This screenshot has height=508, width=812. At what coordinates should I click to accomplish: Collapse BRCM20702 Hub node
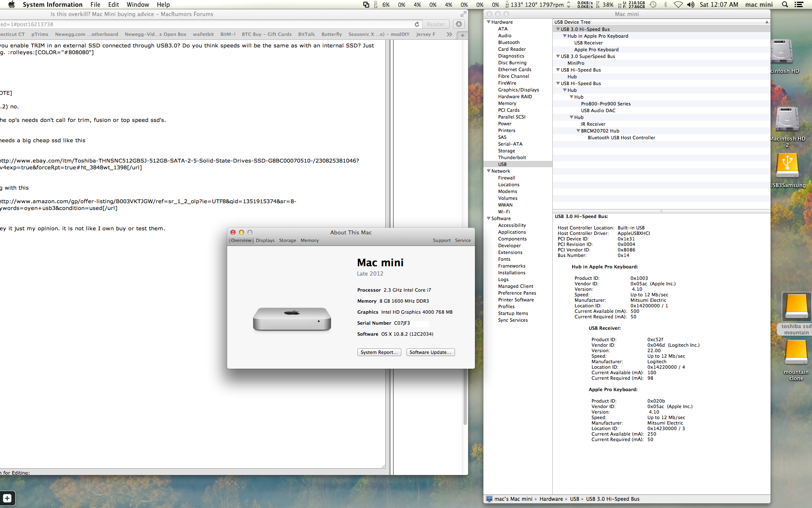coord(578,131)
